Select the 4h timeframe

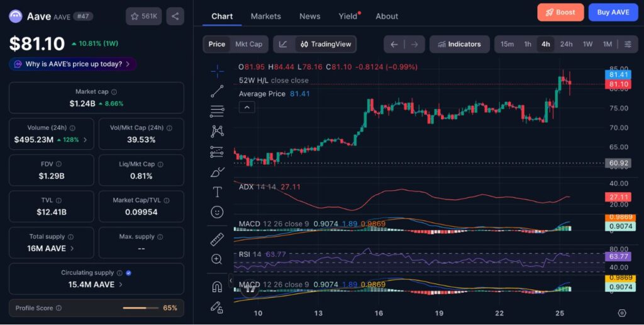546,44
